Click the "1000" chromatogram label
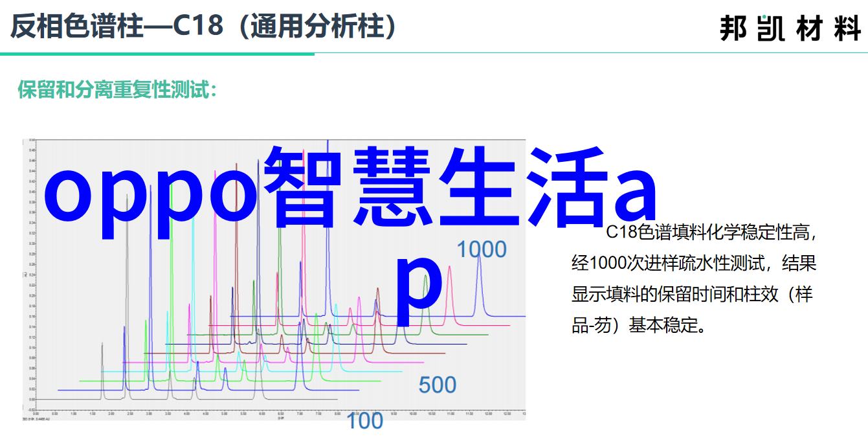Image resolution: width=868 pixels, height=441 pixels. [x=482, y=249]
